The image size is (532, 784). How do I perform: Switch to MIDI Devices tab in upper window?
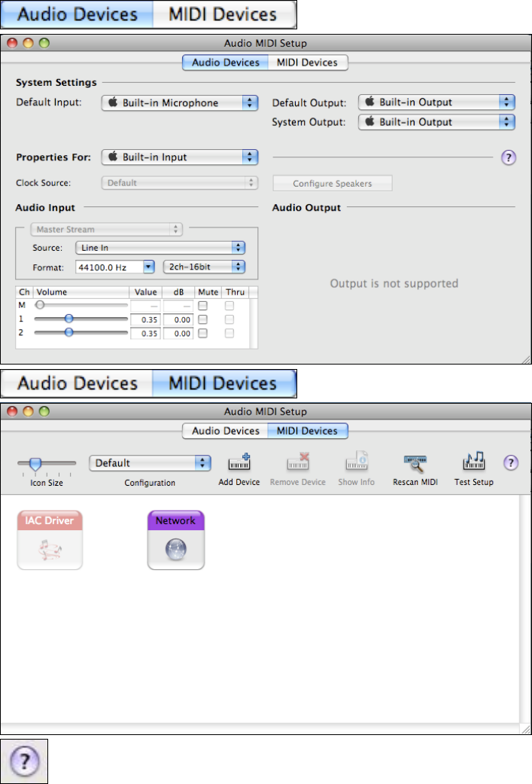click(308, 63)
